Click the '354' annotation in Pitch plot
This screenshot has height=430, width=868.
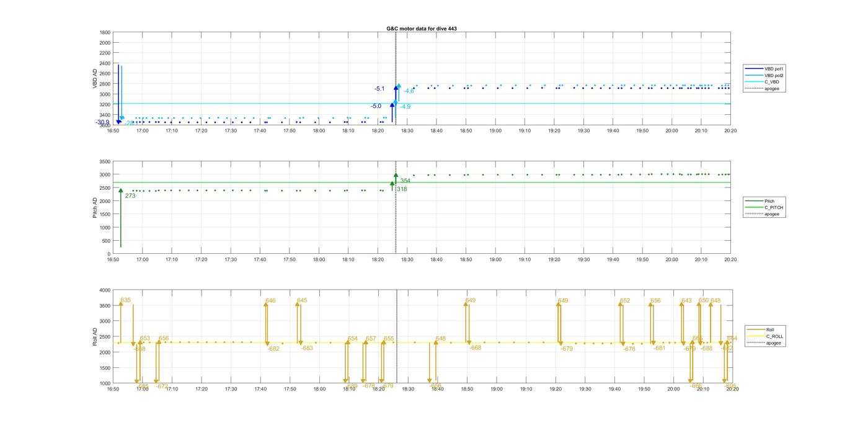pos(405,181)
